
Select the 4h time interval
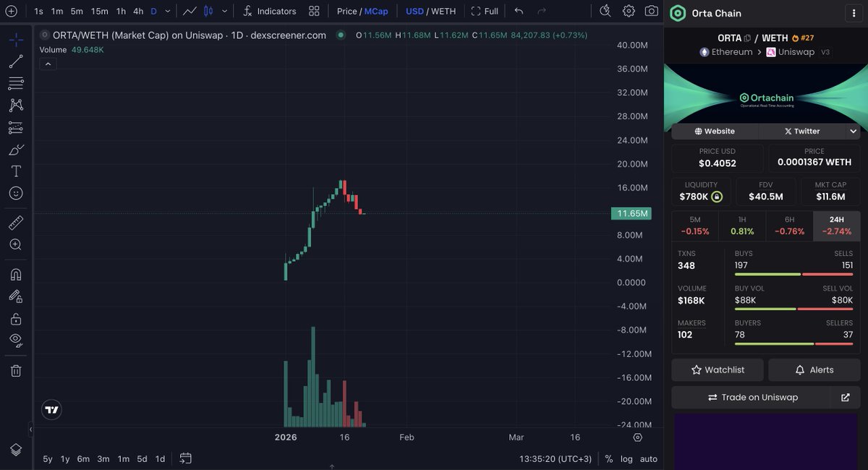point(138,11)
